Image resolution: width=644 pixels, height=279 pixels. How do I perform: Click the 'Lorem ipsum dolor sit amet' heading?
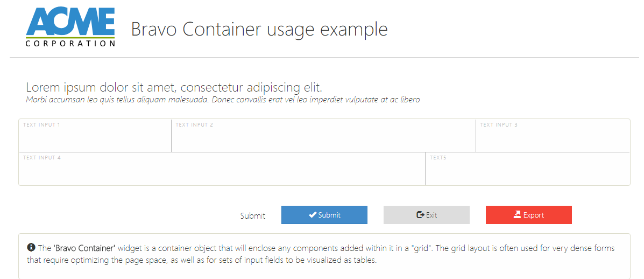[174, 87]
